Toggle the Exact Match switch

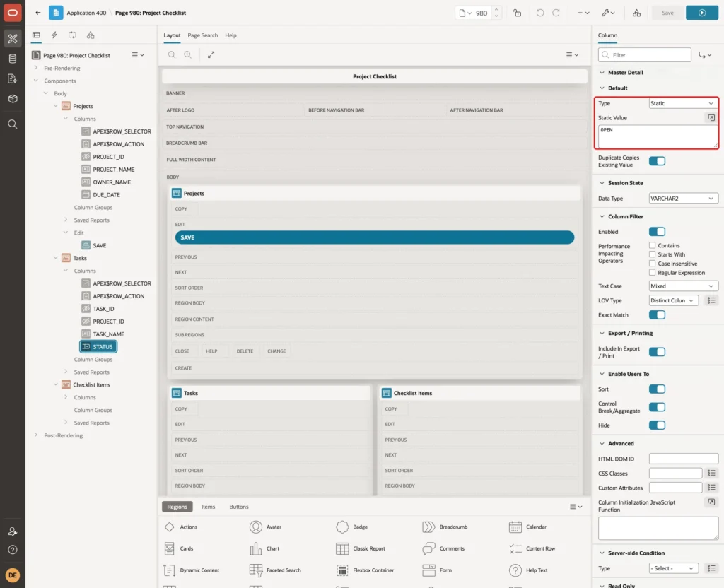coord(657,314)
